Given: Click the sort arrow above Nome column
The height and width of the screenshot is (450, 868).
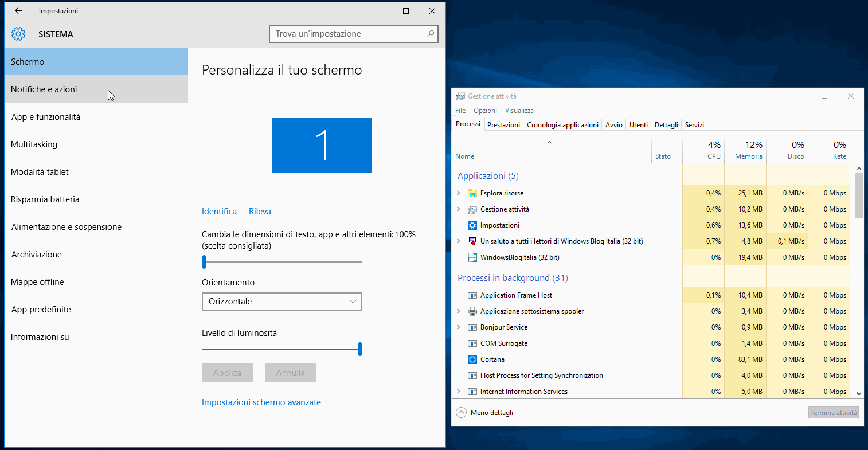Looking at the screenshot, I should click(549, 143).
